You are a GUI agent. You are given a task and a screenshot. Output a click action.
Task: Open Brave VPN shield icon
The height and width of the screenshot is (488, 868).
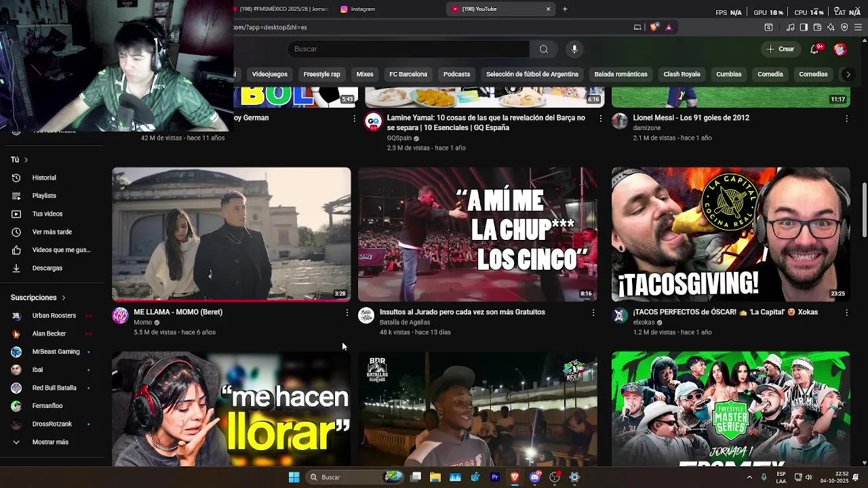[844, 27]
